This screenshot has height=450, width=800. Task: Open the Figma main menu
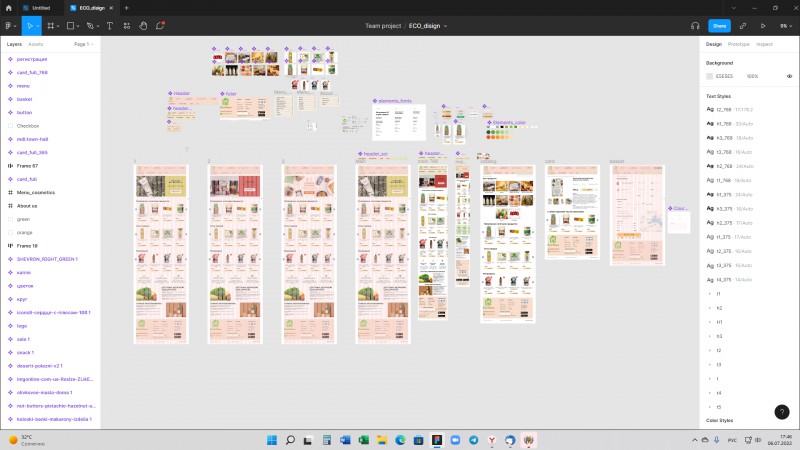[x=10, y=26]
